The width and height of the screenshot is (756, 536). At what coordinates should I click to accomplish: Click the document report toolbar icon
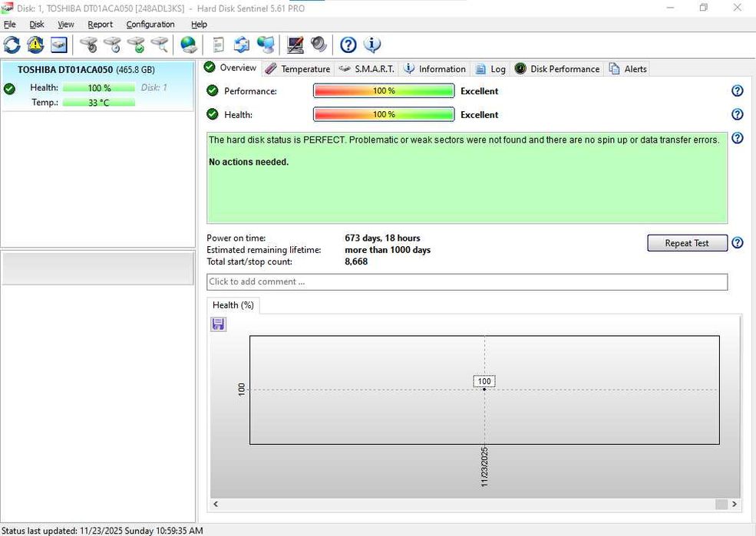pyautogui.click(x=219, y=44)
